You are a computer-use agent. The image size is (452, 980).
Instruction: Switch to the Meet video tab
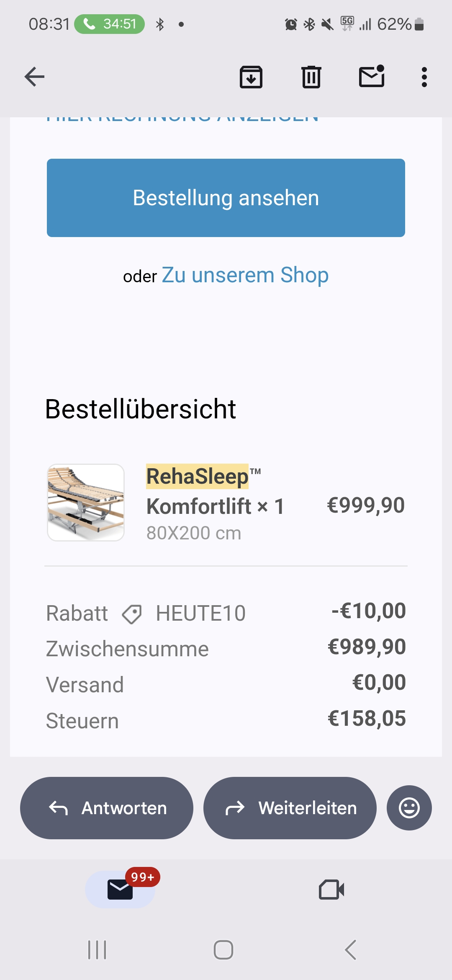click(331, 890)
